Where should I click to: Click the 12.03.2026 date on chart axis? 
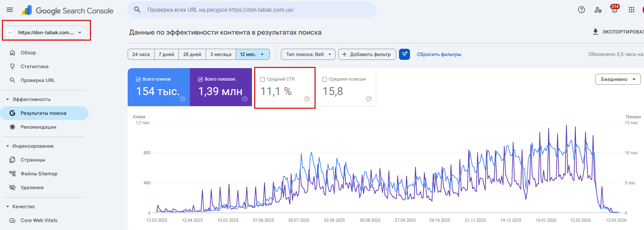[616, 220]
